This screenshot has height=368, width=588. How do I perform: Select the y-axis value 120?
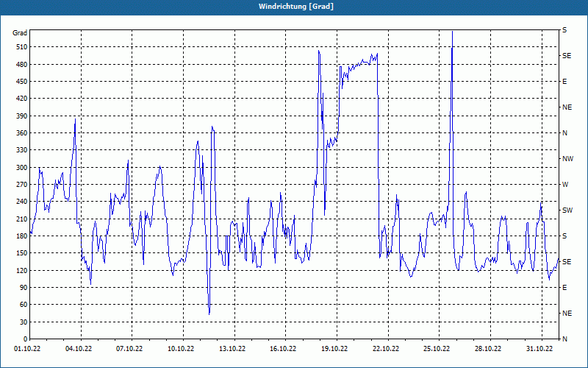tap(22, 270)
